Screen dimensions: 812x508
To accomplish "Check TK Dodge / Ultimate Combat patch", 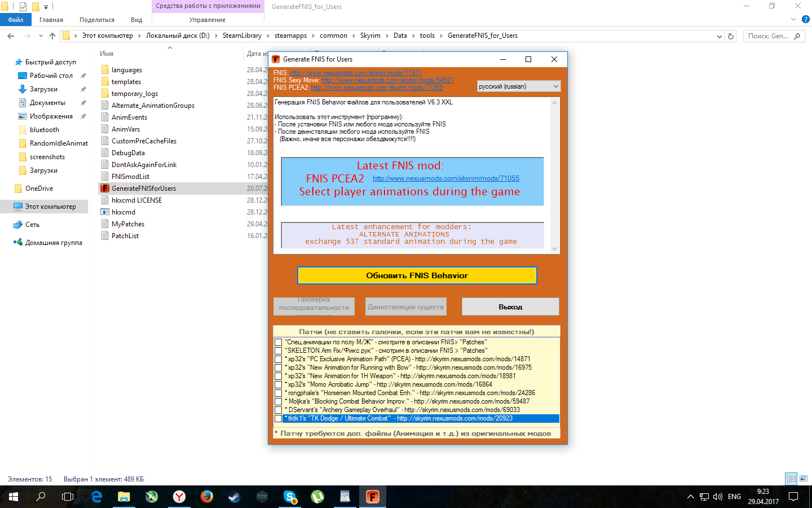I will (x=278, y=418).
